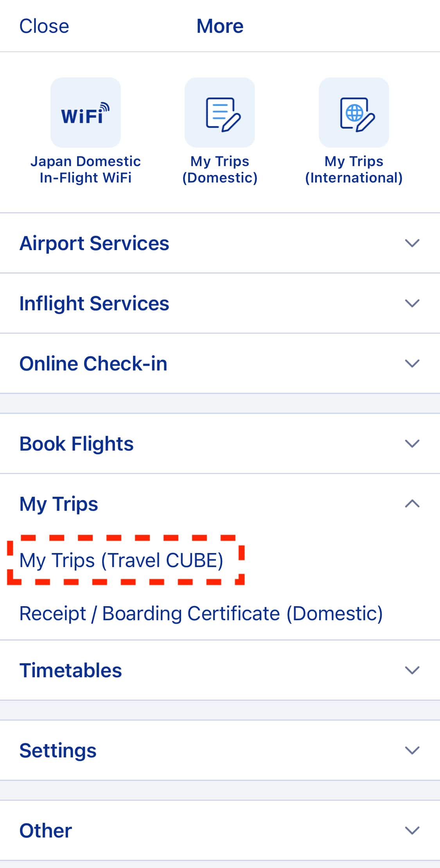Tap the My Trips (International) icon

tap(354, 113)
